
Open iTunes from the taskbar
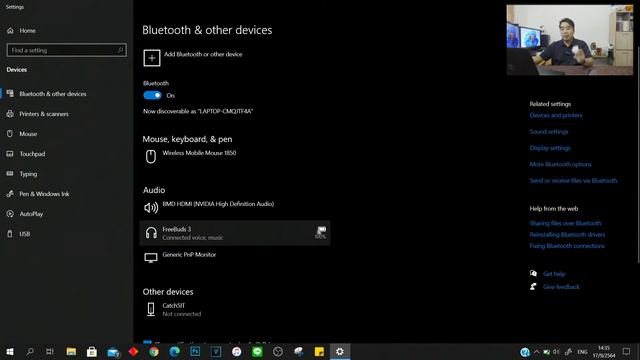pyautogui.click(x=237, y=351)
